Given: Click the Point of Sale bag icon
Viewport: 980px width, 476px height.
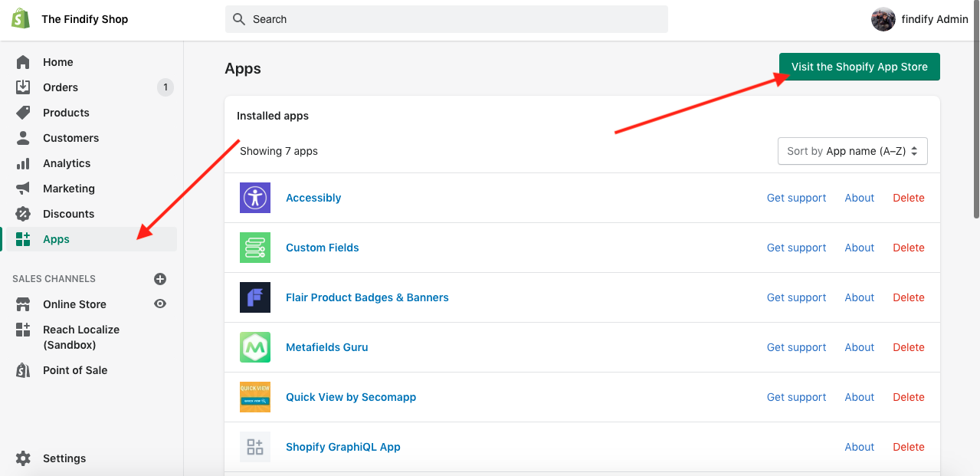Looking at the screenshot, I should coord(23,370).
